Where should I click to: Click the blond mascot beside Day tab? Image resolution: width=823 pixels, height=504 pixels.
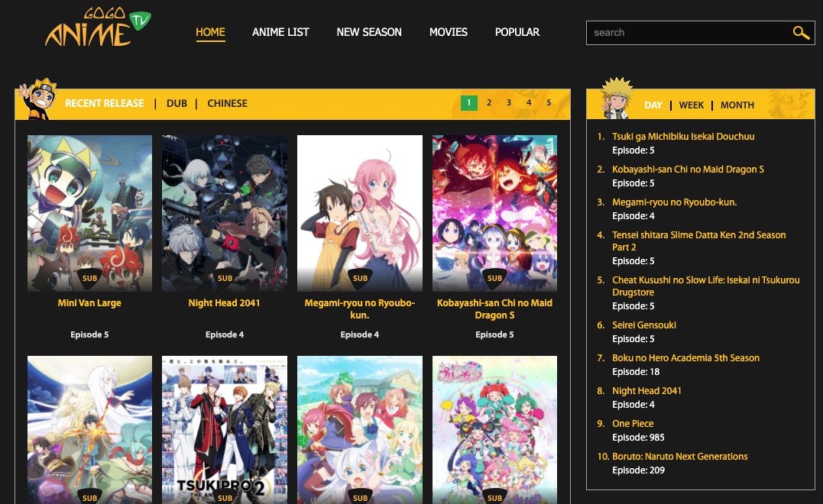coord(617,98)
